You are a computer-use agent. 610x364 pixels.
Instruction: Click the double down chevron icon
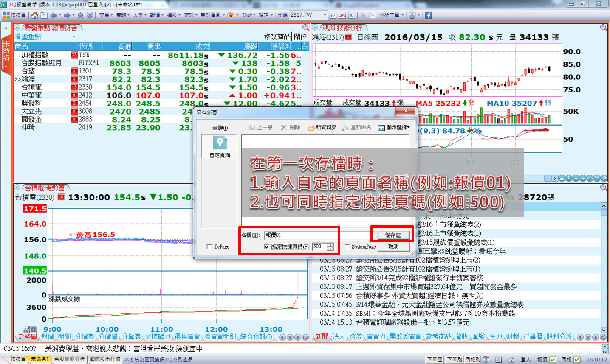(90, 15)
